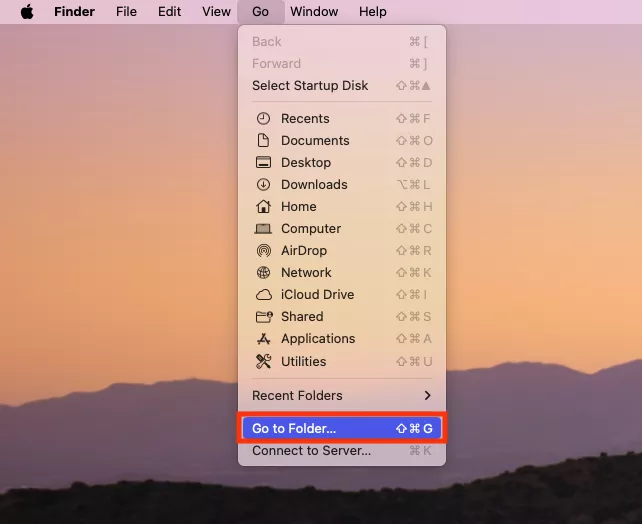Select the Recents label
642x524 pixels.
click(x=305, y=119)
